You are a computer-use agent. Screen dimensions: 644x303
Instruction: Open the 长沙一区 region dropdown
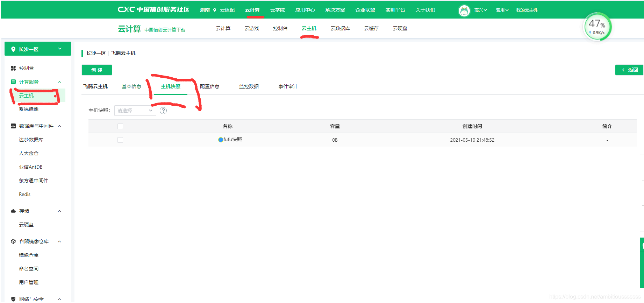(x=38, y=49)
